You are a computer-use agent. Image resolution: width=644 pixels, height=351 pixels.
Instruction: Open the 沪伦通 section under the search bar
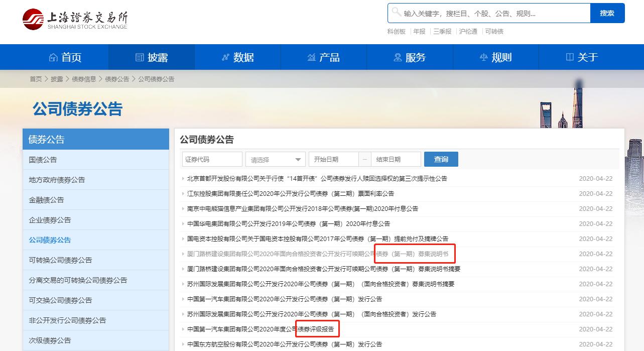pos(468,31)
